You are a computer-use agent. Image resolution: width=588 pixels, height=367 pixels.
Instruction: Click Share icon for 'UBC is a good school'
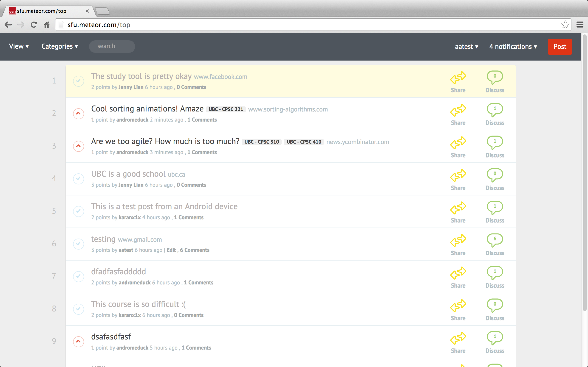[x=458, y=175]
